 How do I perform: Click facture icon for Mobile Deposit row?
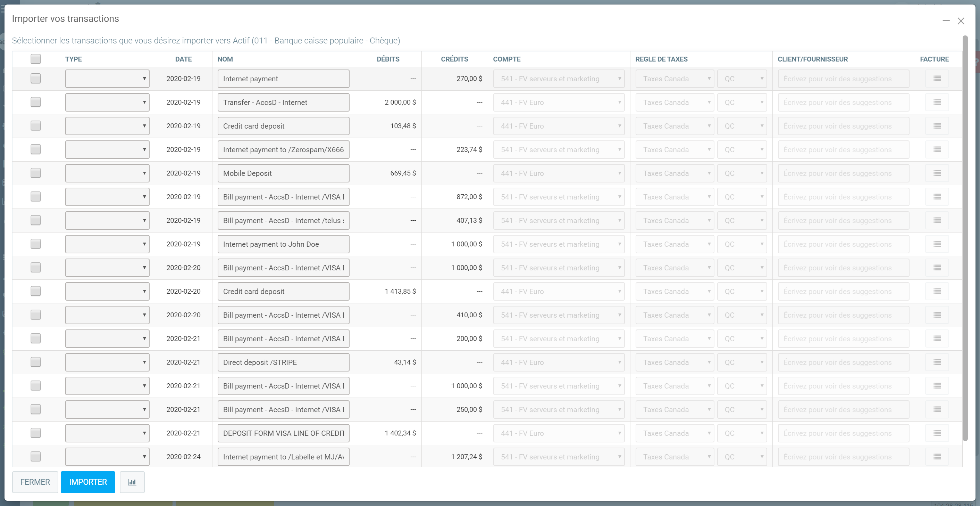[x=937, y=173]
